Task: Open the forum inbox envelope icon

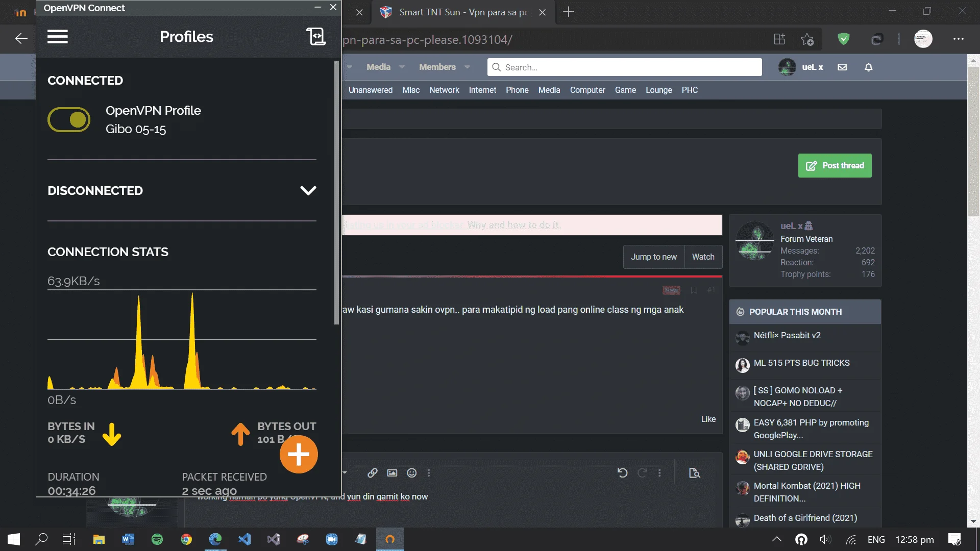Action: point(842,67)
